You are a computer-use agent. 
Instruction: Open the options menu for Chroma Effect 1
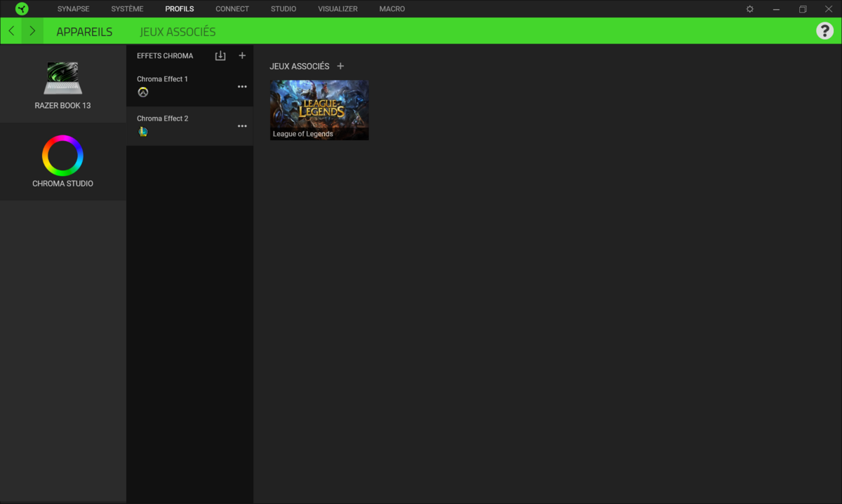pos(242,87)
